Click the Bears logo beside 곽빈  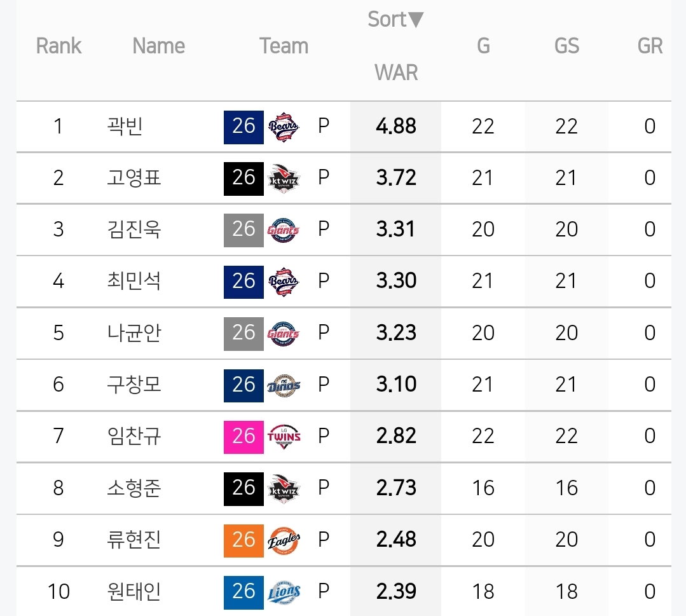(x=284, y=127)
